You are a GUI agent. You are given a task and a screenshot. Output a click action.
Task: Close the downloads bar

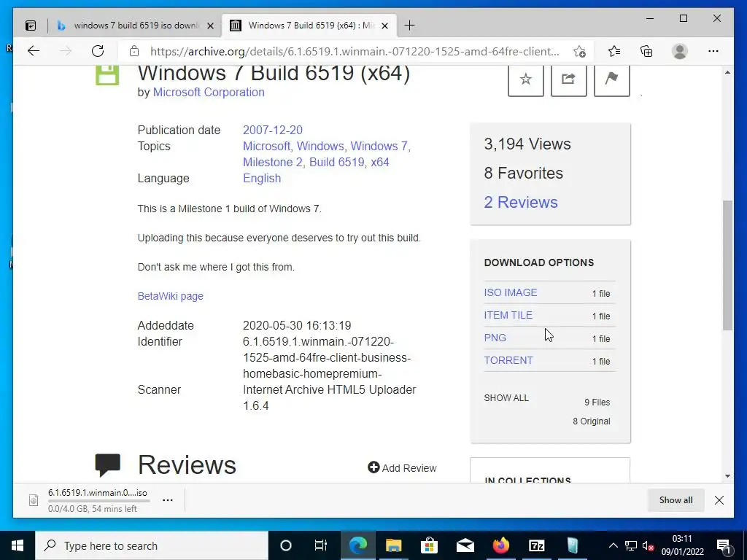(x=719, y=500)
